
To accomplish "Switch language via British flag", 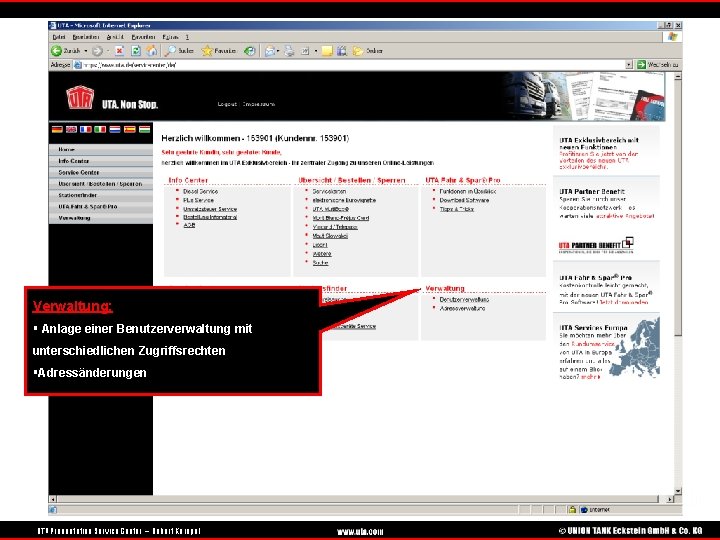I will tap(71, 129).
